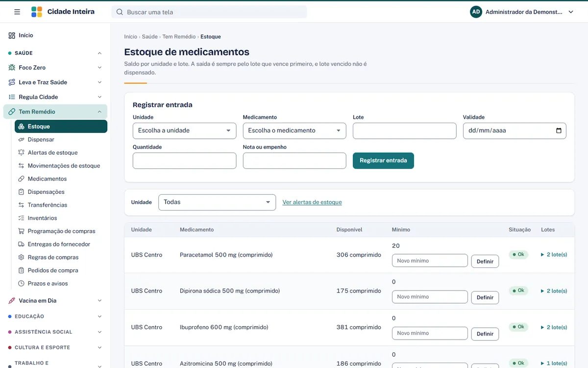
Task: Go to the Início menu item
Action: (55, 35)
